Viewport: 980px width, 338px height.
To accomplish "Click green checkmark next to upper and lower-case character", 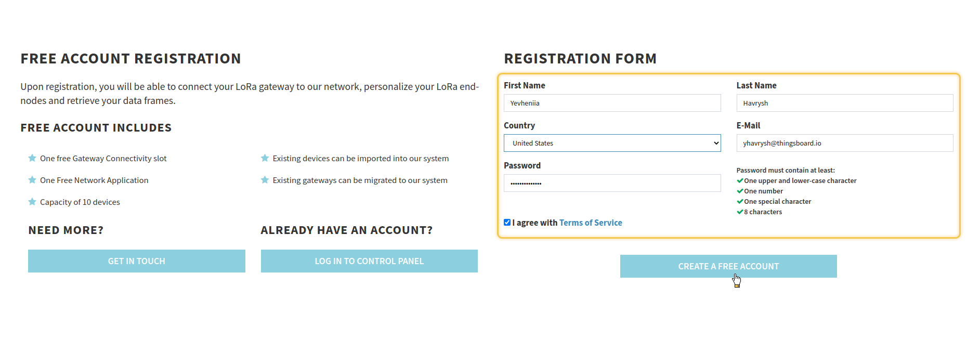I will coord(740,181).
